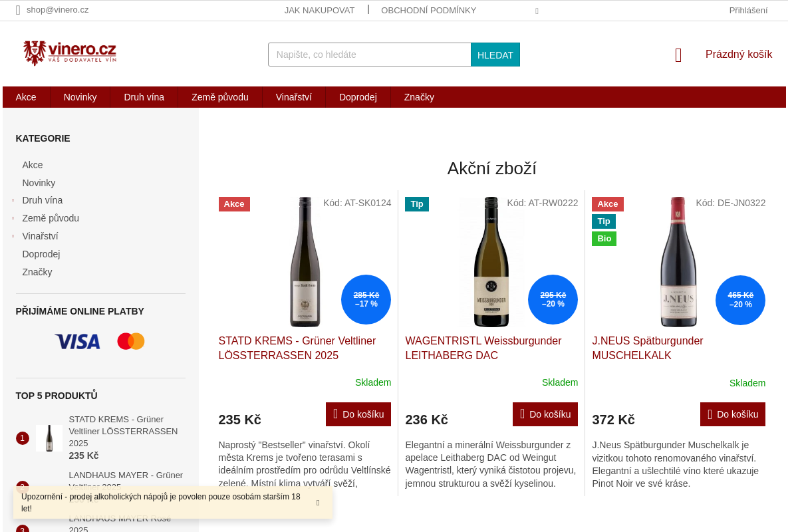Click the number 1 rank badge in Top 5
Image resolution: width=798 pixels, height=532 pixels.
click(23, 438)
